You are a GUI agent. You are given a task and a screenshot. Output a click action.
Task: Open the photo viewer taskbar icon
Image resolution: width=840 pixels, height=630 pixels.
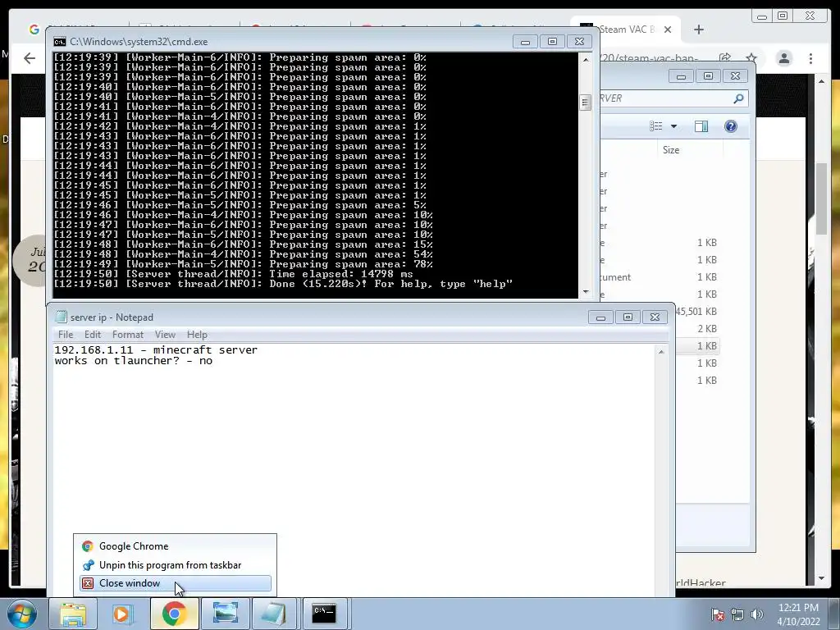pos(226,614)
